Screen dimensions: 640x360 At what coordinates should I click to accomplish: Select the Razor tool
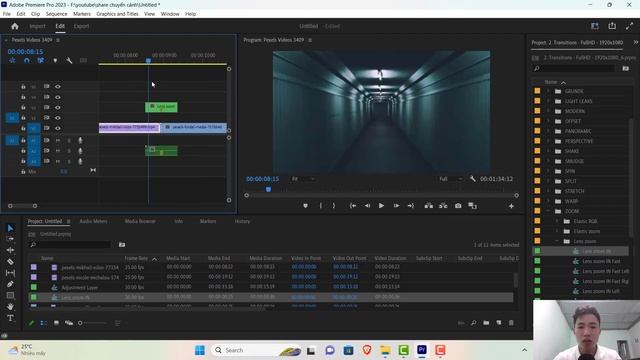(x=10, y=262)
